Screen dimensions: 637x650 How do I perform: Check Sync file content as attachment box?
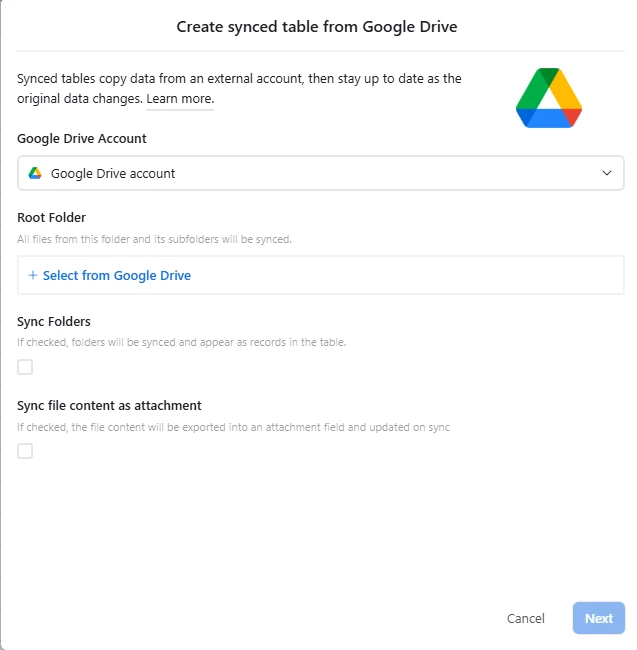pyautogui.click(x=25, y=451)
